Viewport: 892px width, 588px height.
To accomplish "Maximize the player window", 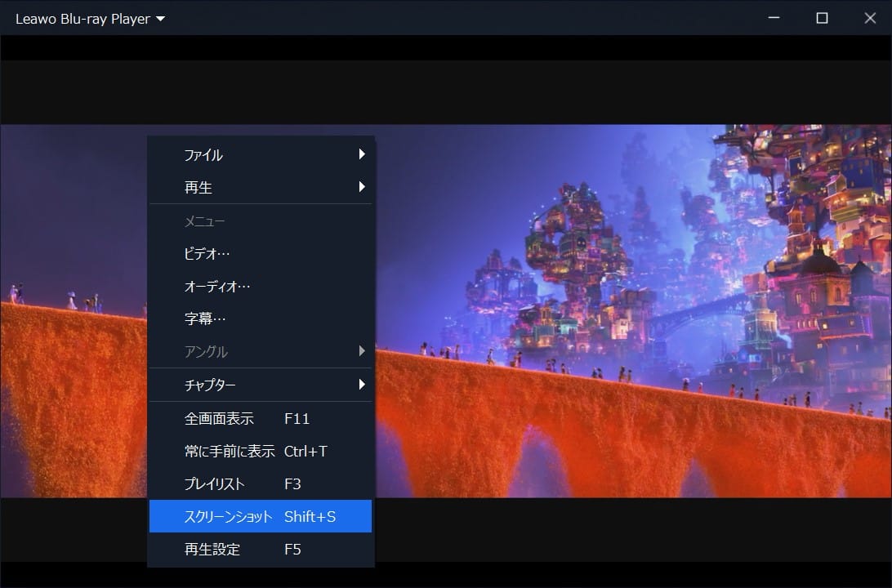I will click(x=823, y=17).
